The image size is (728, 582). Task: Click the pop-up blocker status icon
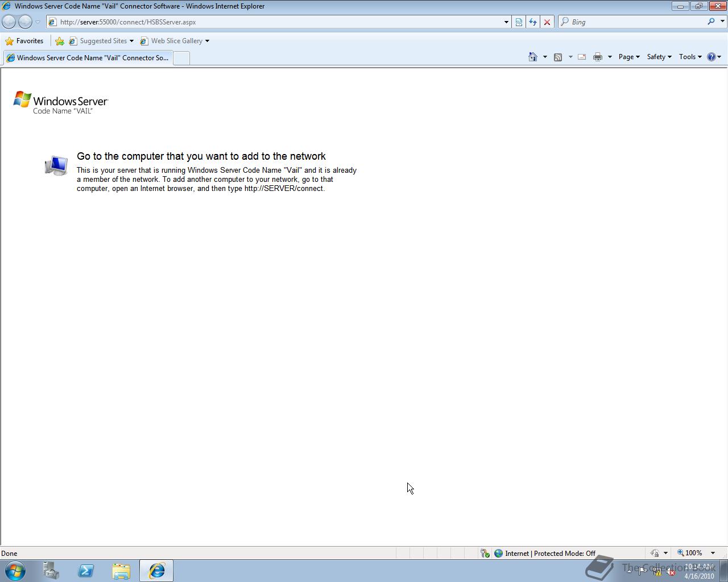[x=485, y=553]
